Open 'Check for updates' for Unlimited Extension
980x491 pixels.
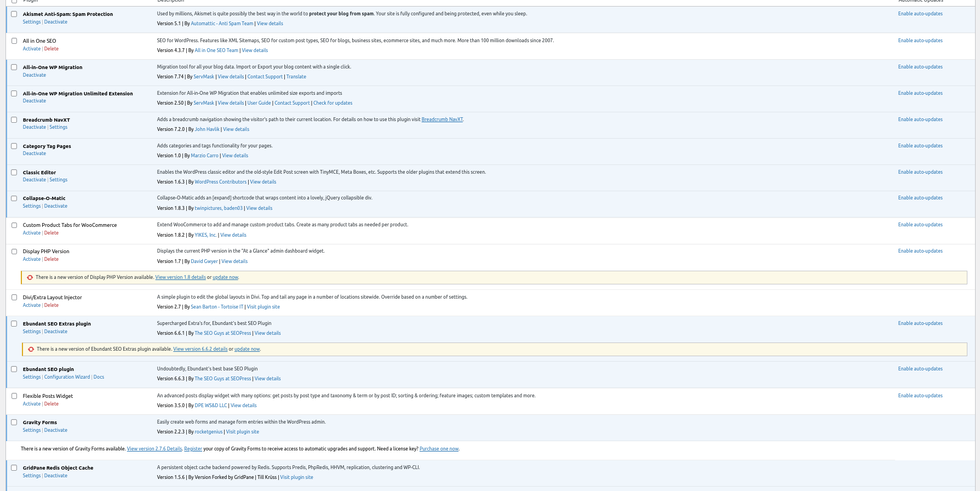point(333,103)
